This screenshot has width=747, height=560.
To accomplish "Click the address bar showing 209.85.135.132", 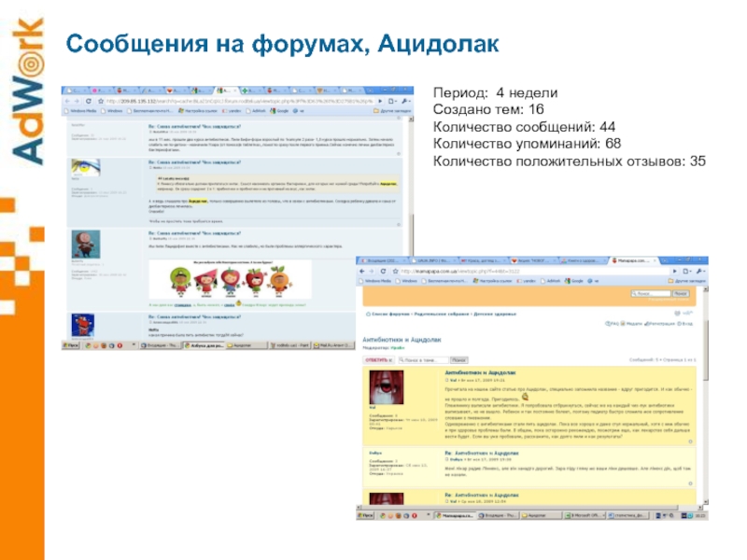I will pyautogui.click(x=240, y=101).
